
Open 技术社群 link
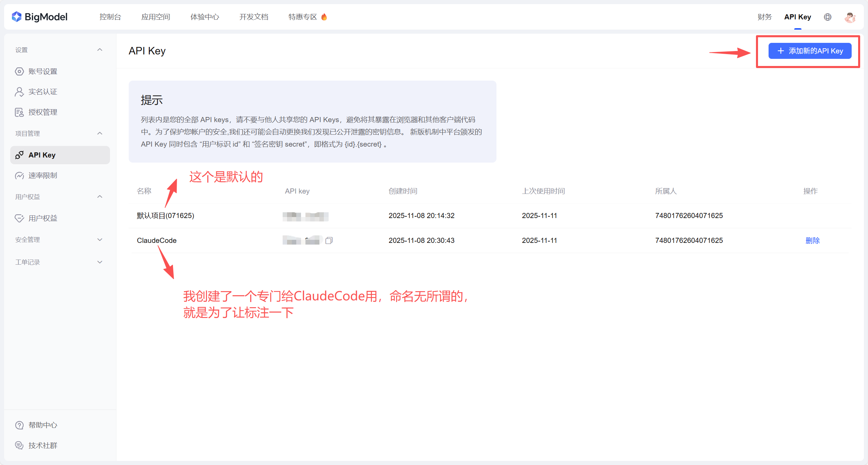click(x=43, y=445)
